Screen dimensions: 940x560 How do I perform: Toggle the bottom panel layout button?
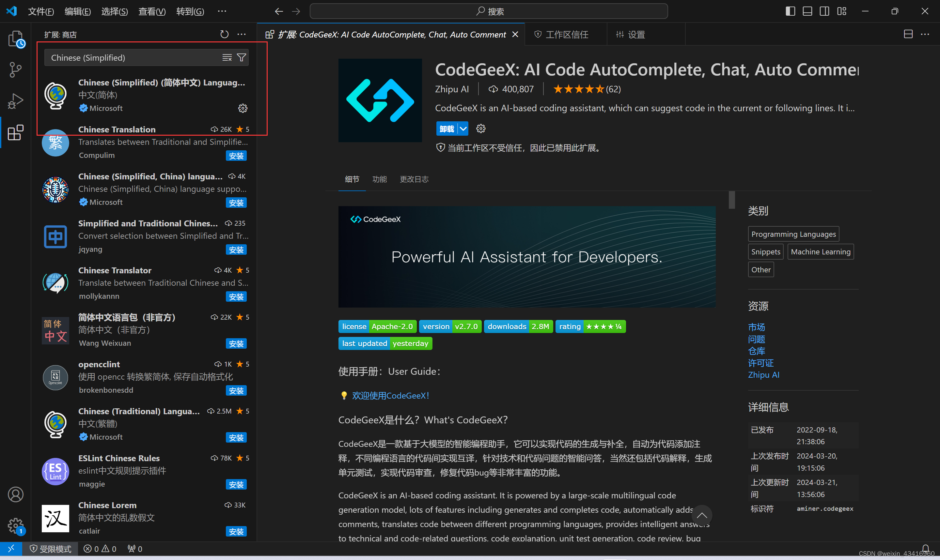[807, 11]
